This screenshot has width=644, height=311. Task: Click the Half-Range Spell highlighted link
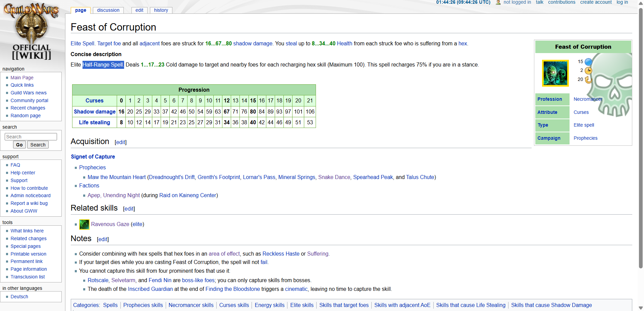pos(103,64)
